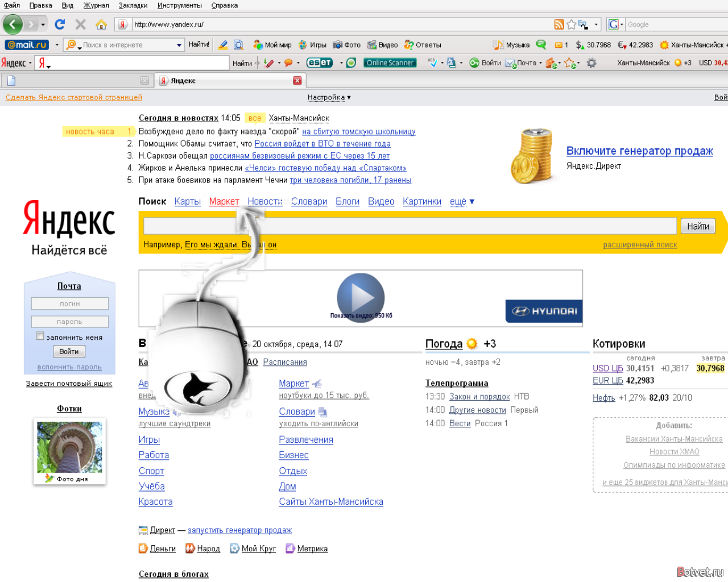The width and height of the screenshot is (728, 582).
Task: Open the Погода heading link
Action: tap(444, 344)
